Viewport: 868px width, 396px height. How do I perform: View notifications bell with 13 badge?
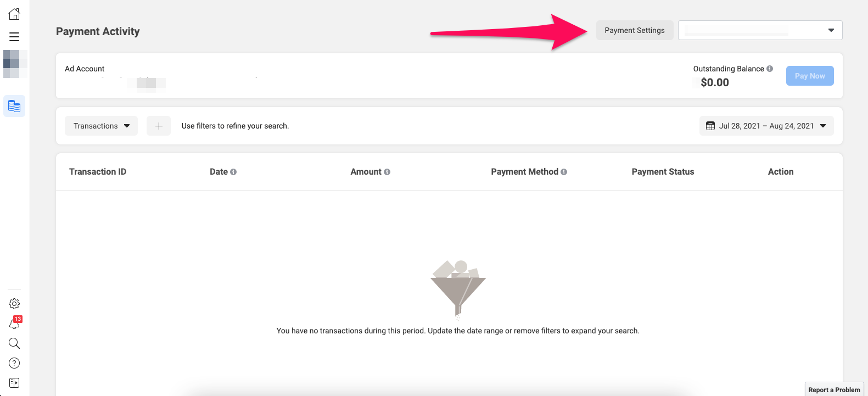tap(15, 323)
